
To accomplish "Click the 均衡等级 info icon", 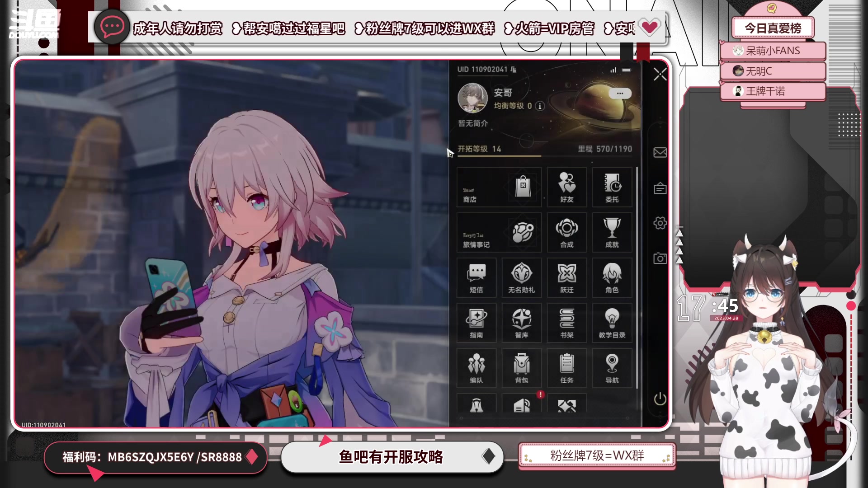I will tap(540, 106).
